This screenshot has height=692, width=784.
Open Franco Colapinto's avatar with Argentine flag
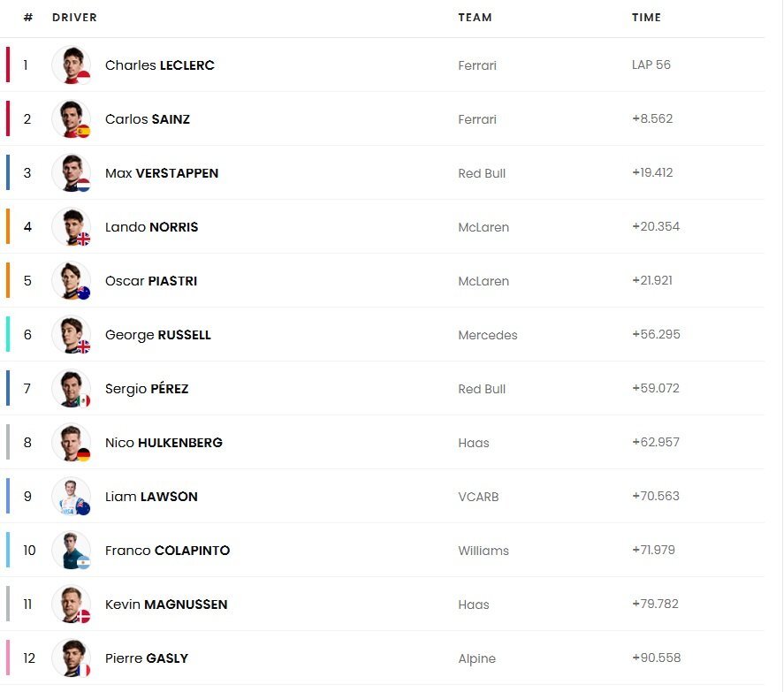72,551
